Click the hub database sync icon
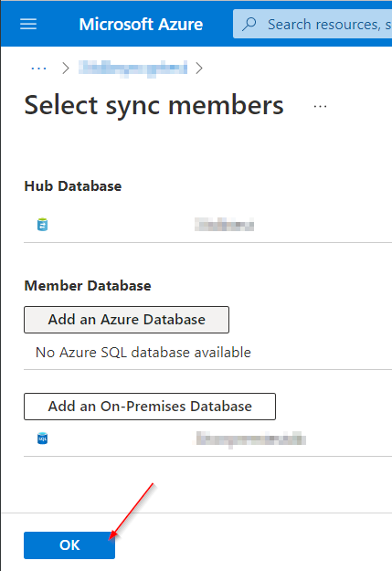The image size is (392, 571). coord(42,225)
